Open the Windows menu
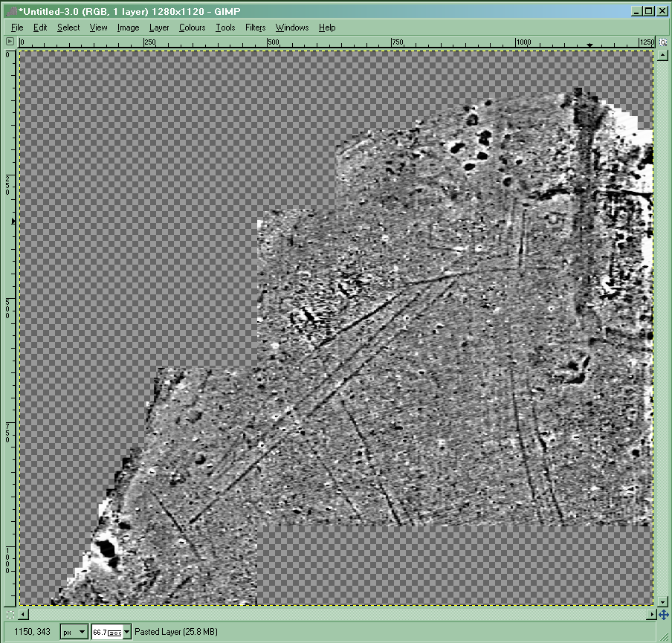The height and width of the screenshot is (643, 672). (x=292, y=28)
